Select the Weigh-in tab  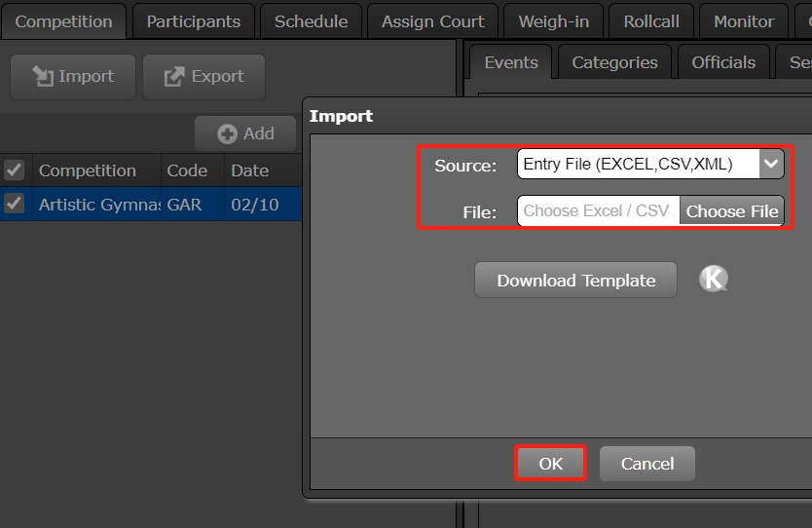tap(553, 21)
